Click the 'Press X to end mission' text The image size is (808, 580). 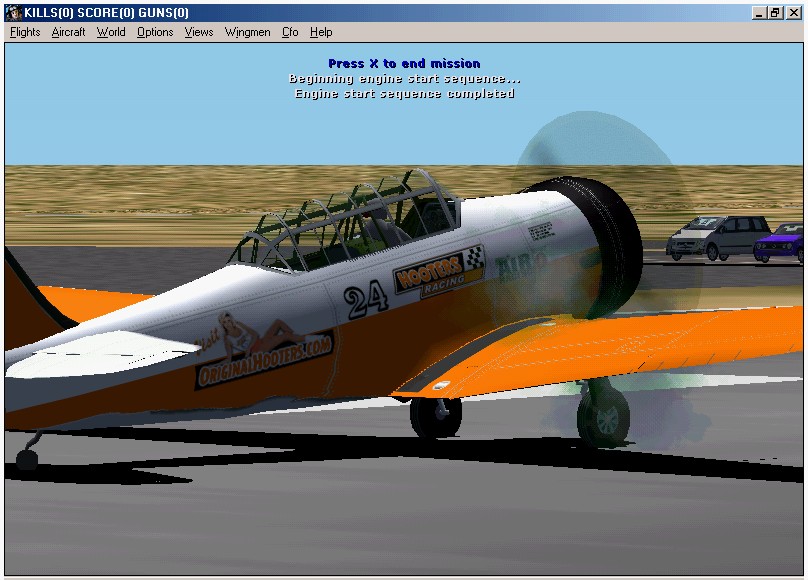[x=404, y=64]
